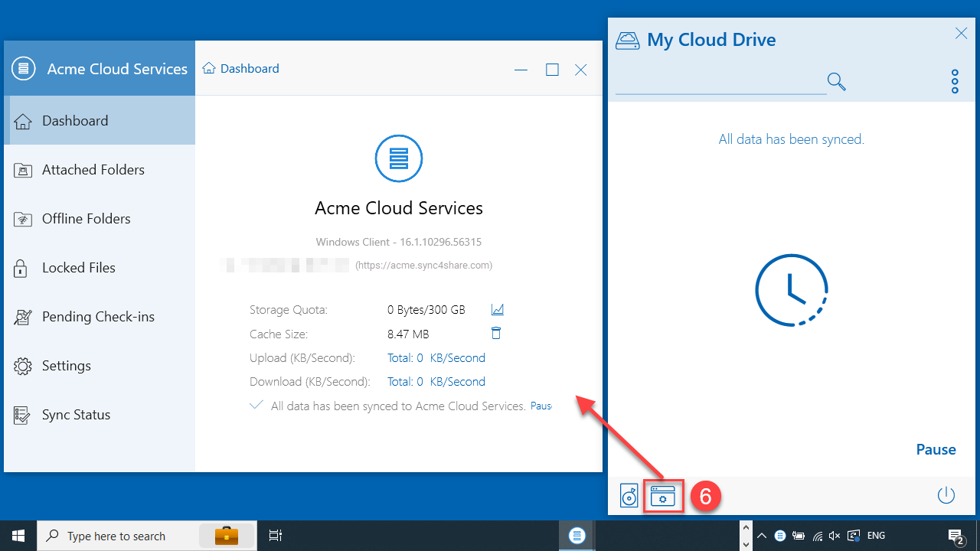This screenshot has height=551, width=980.
Task: Click the muted volume tray icon
Action: coord(835,536)
